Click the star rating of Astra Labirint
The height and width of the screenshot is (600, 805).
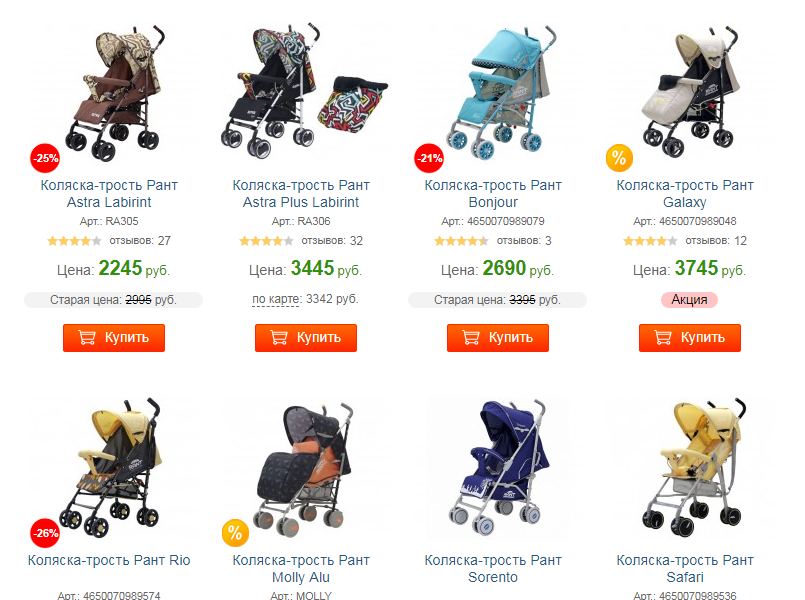pyautogui.click(x=74, y=241)
